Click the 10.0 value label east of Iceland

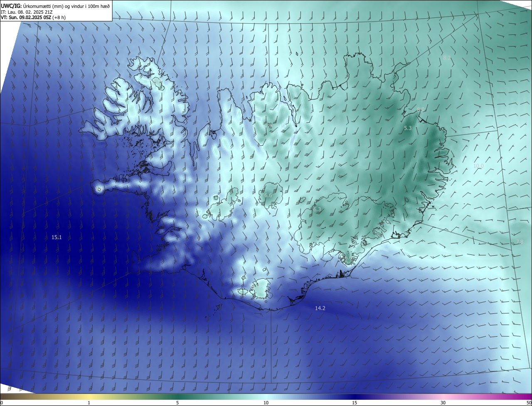[479, 166]
